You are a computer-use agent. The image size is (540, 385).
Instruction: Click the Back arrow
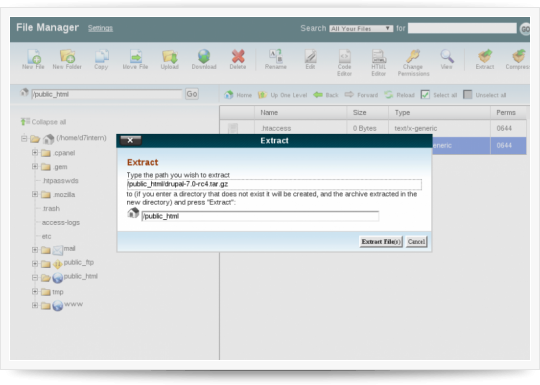tap(326, 95)
